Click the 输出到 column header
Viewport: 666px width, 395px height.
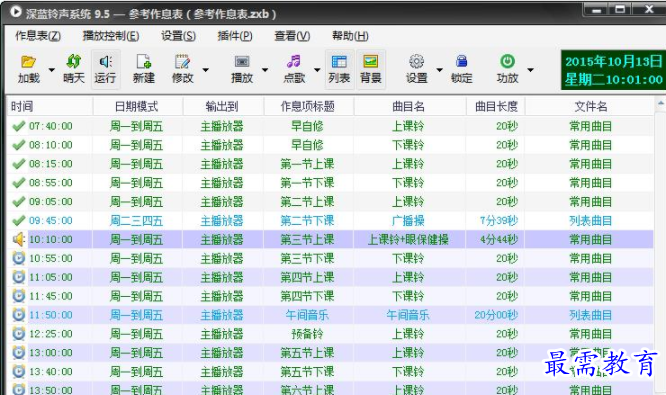223,107
